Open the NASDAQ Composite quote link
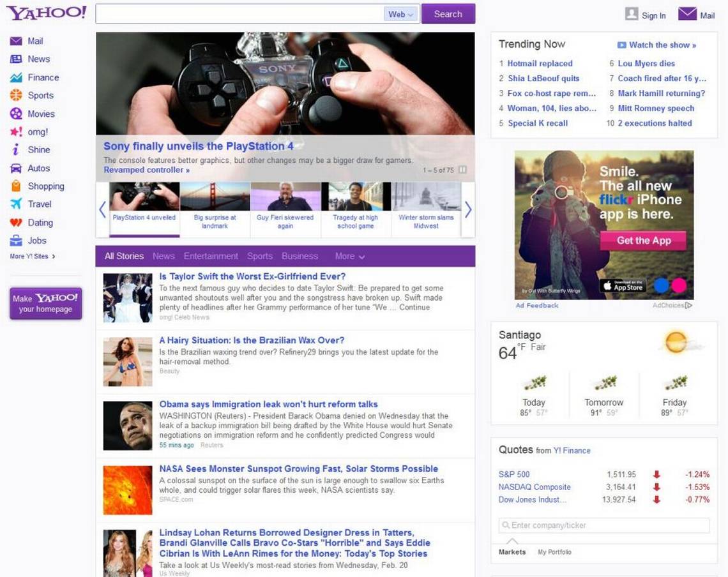This screenshot has width=728, height=577. [535, 487]
